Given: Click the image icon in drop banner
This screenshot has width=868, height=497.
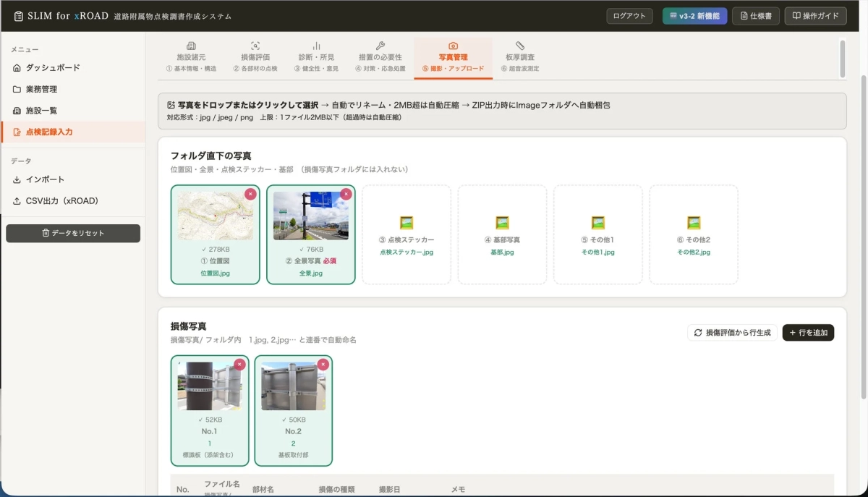Looking at the screenshot, I should [171, 105].
